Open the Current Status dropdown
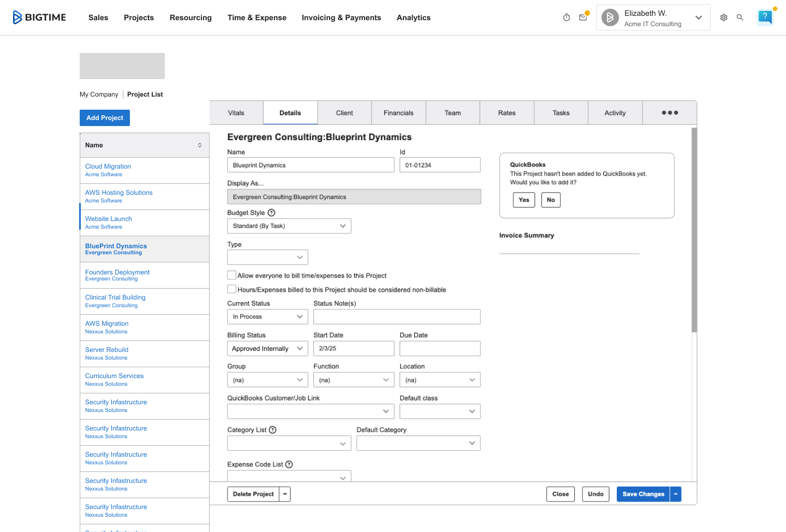Viewport: 786px width, 532px height. click(x=267, y=316)
